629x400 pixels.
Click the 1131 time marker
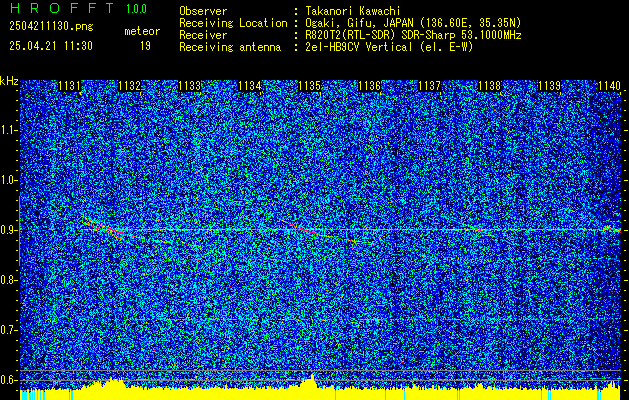point(69,86)
